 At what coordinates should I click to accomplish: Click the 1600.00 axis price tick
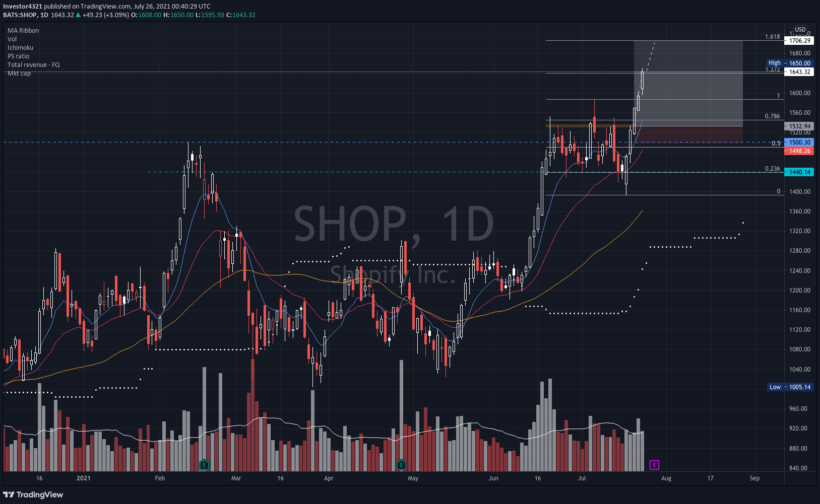click(800, 93)
